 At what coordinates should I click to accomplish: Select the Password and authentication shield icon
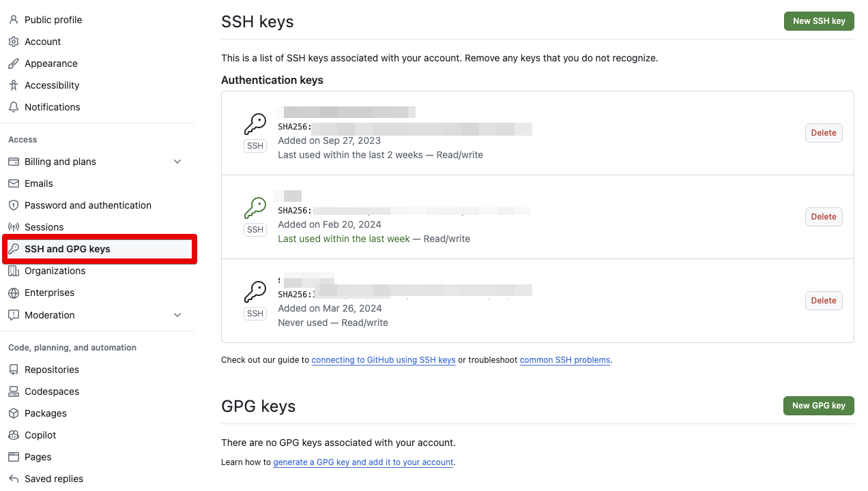pyautogui.click(x=14, y=205)
